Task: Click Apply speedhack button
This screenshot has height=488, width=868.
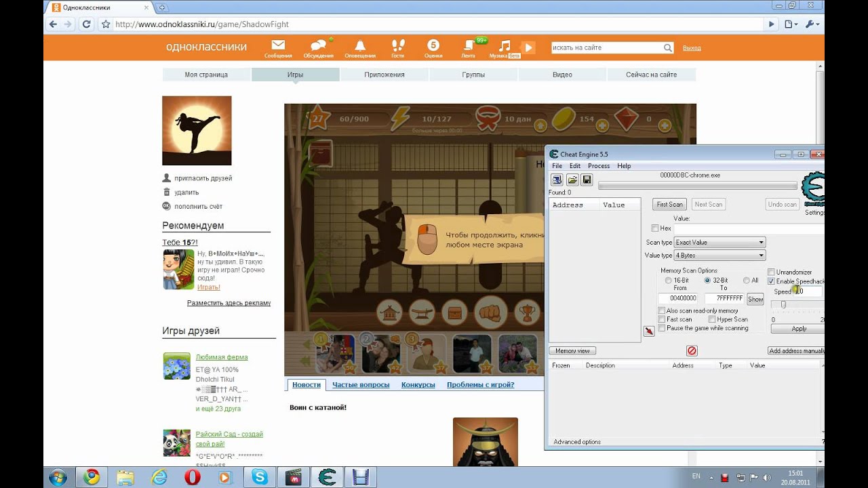Action: point(798,329)
